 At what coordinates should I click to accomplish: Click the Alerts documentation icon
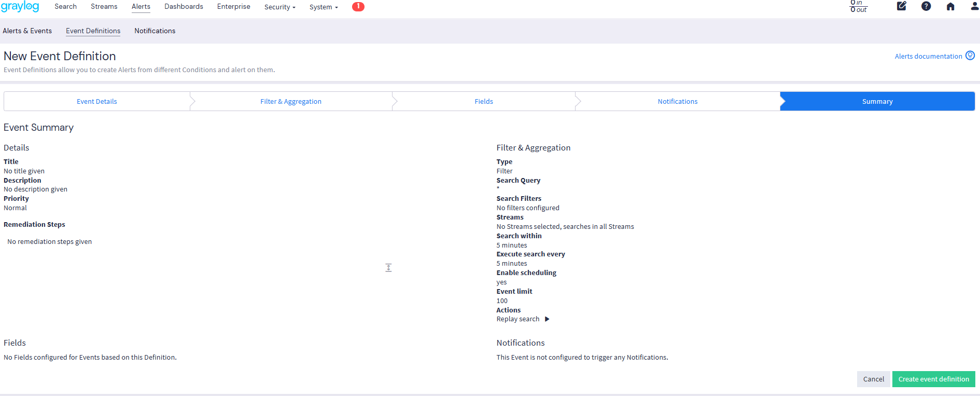tap(970, 56)
